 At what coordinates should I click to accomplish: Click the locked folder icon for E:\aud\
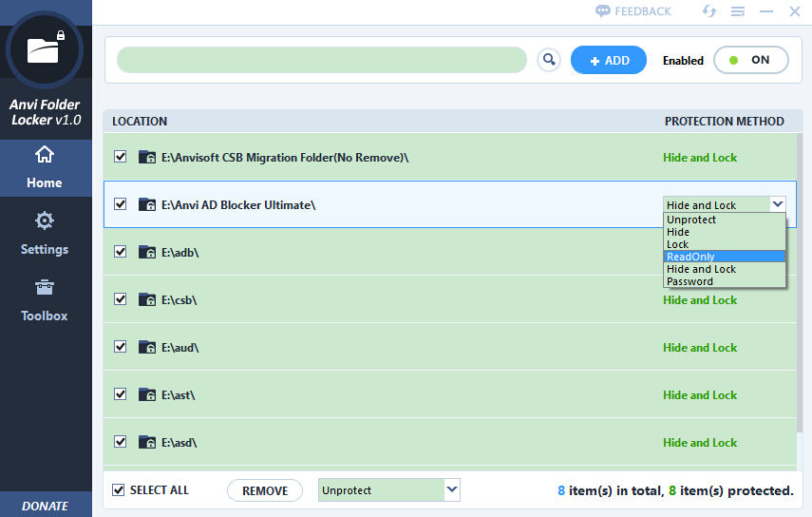(147, 347)
